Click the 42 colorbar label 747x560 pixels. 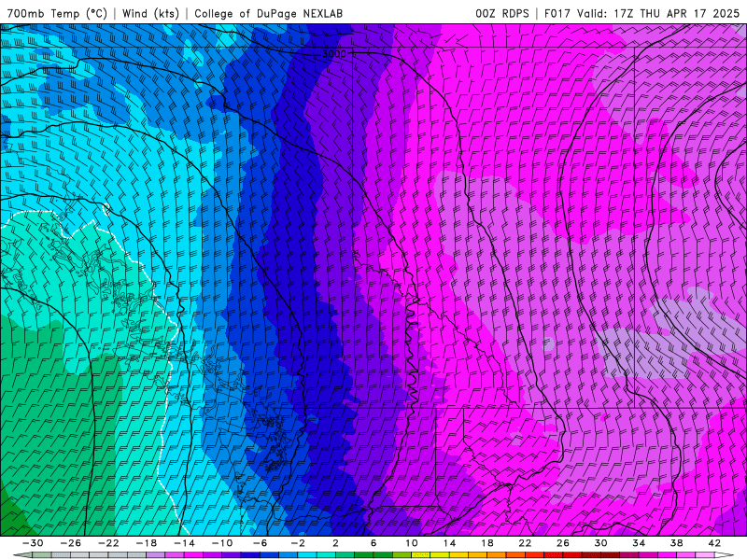point(714,543)
